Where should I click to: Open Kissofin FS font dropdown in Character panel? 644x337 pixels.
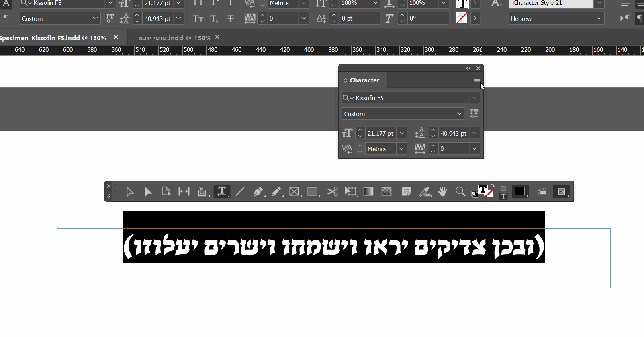click(474, 98)
